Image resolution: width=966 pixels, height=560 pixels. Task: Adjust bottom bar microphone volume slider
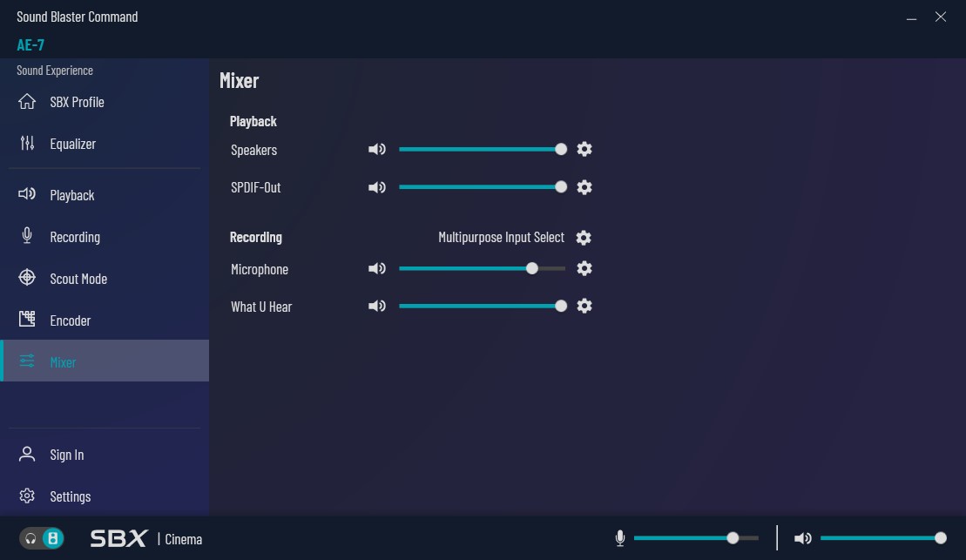point(696,538)
